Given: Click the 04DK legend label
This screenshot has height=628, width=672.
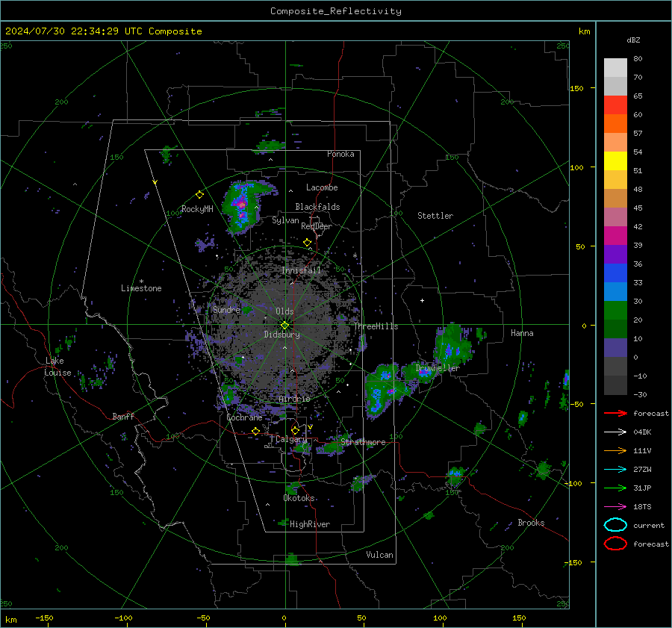Looking at the screenshot, I should (642, 432).
